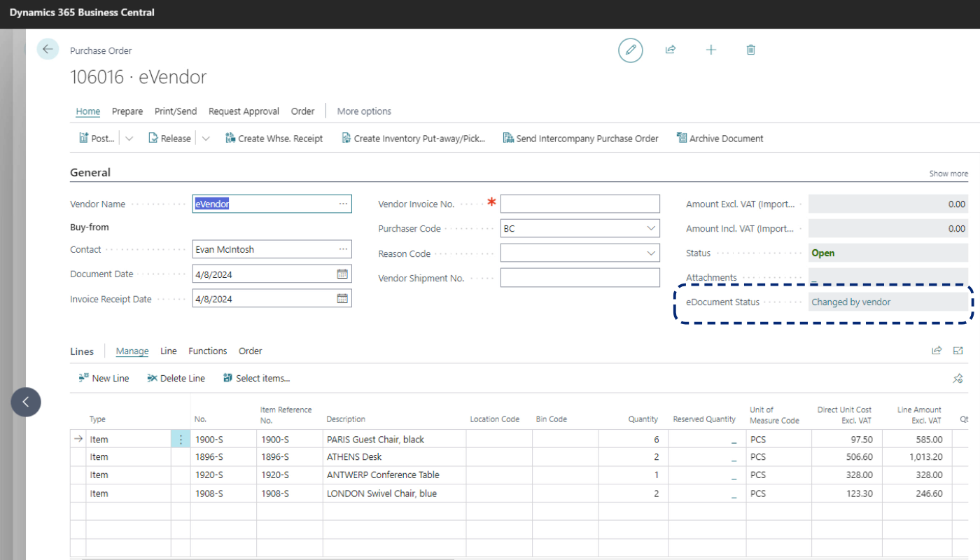Open the Order tab in Lines
The image size is (980, 560).
(251, 351)
